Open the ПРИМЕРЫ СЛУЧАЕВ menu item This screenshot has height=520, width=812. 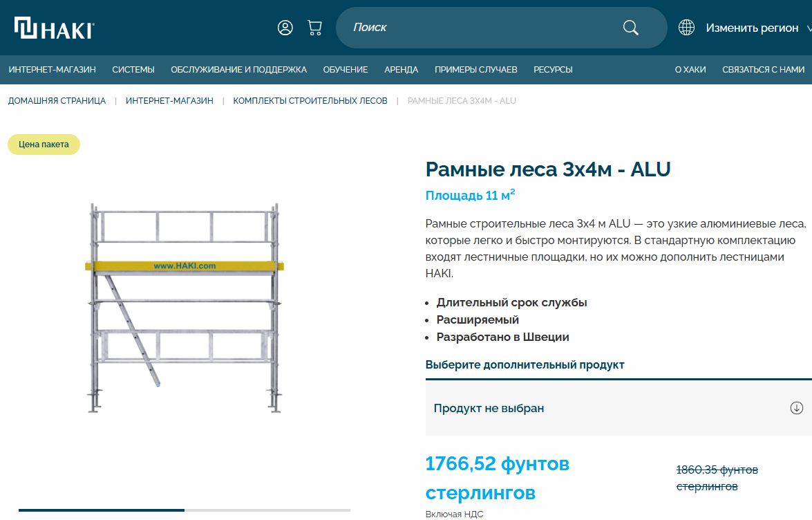tap(476, 69)
